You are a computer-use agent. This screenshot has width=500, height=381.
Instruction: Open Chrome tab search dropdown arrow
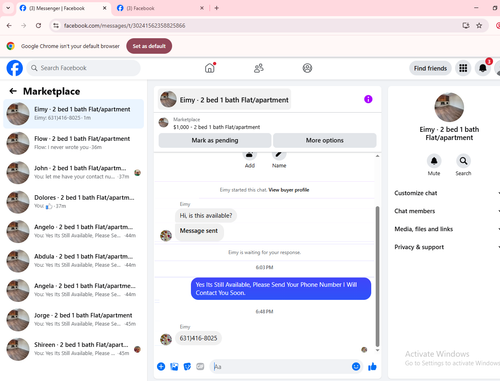8,8
